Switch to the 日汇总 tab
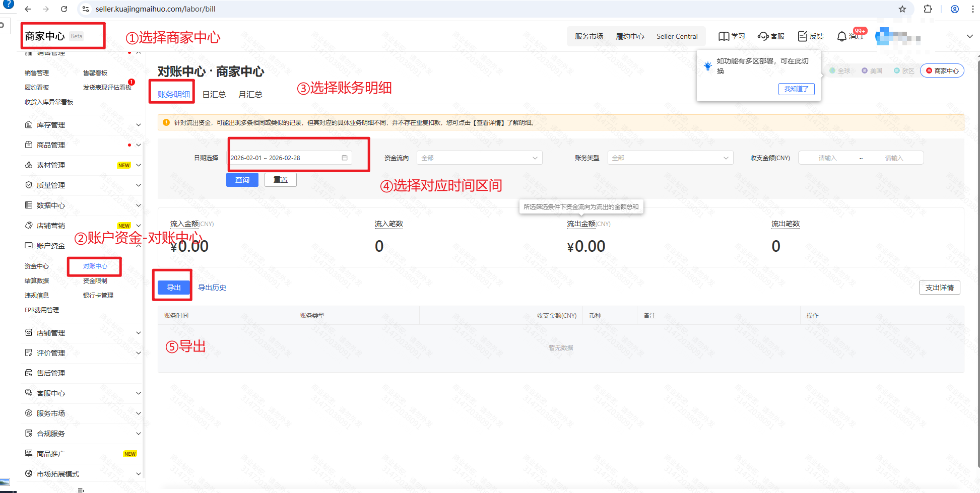Image resolution: width=980 pixels, height=493 pixels. click(214, 95)
